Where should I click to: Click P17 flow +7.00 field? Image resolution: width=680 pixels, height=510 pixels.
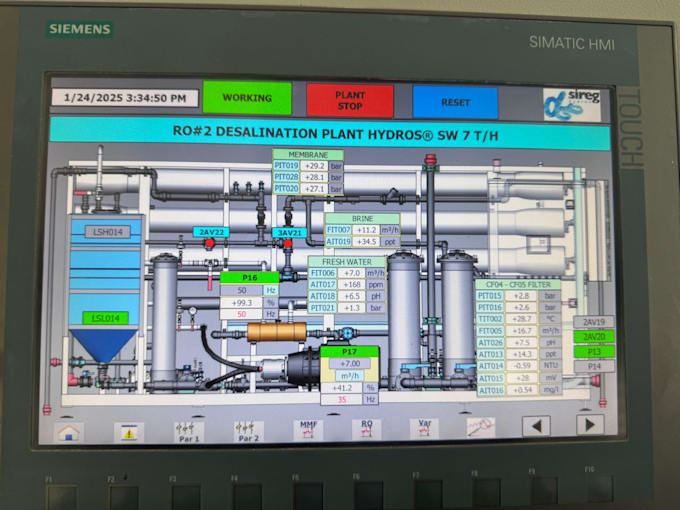(x=350, y=363)
